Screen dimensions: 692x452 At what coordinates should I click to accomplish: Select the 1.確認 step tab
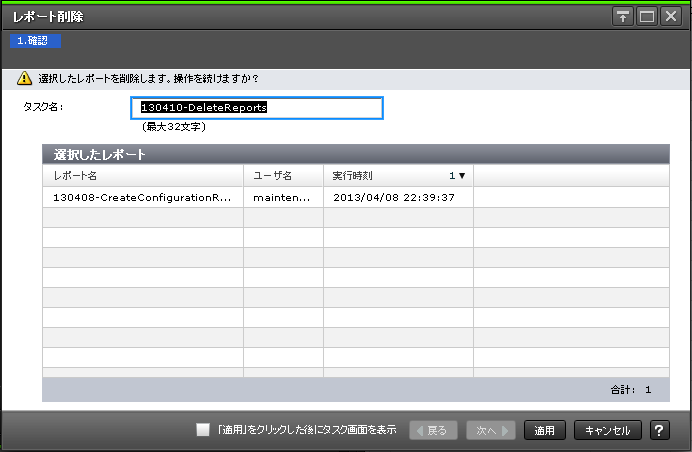pos(35,41)
